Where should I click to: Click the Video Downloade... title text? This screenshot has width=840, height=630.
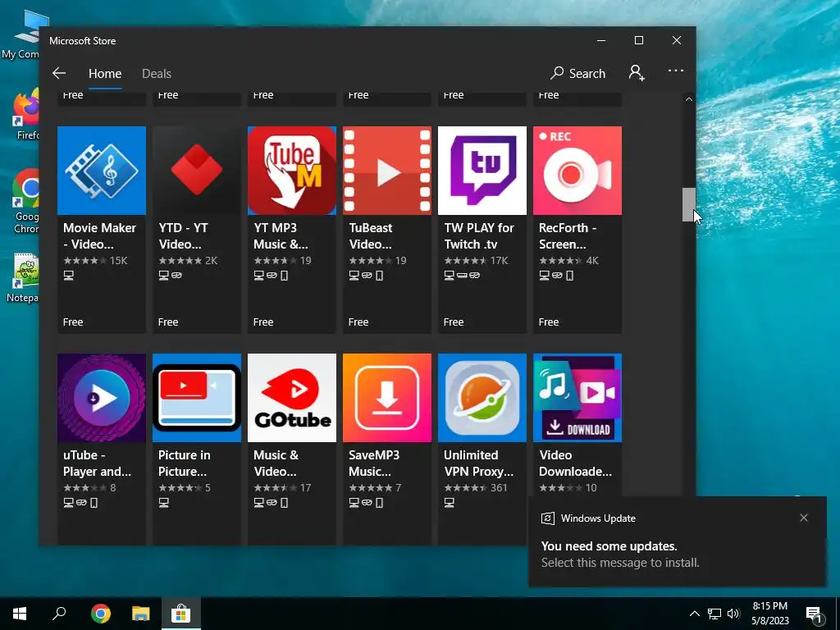coord(575,463)
